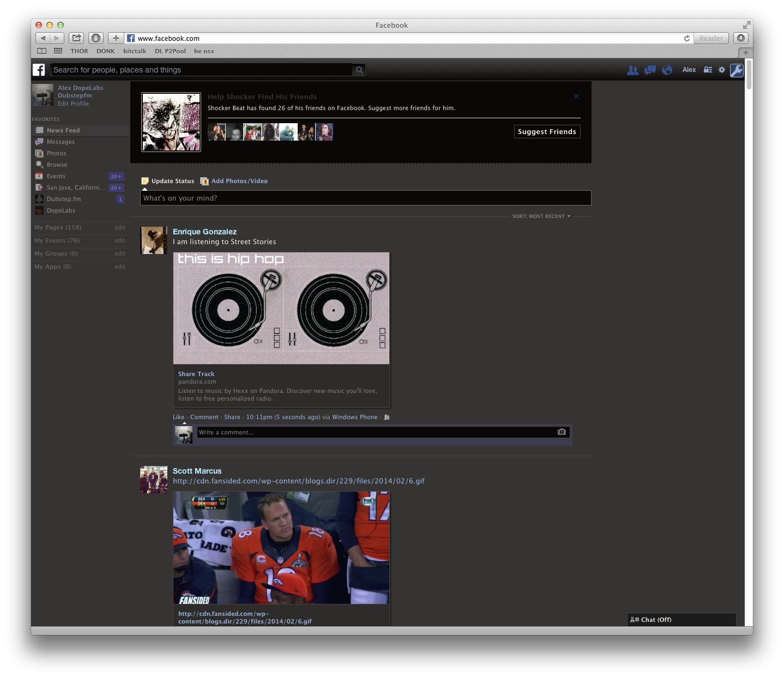The width and height of the screenshot is (784, 678).
Task: Open the settings gear icon in Facebook bar
Action: coord(722,70)
